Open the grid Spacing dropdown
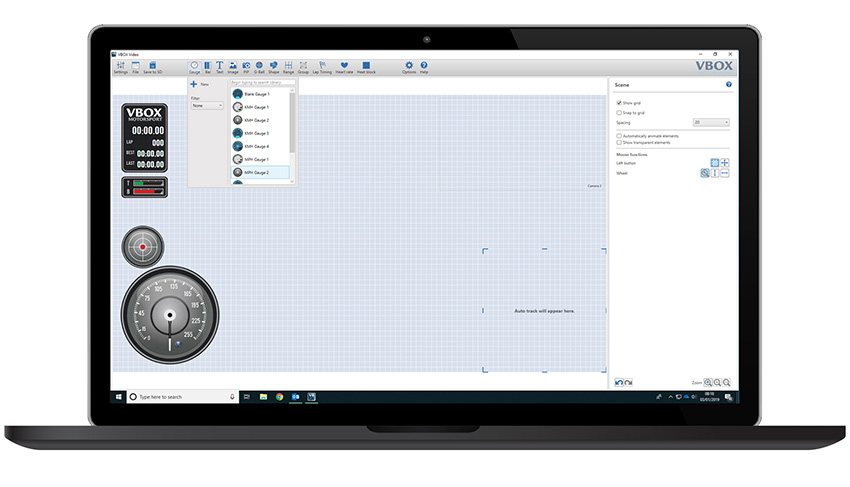 [x=711, y=122]
